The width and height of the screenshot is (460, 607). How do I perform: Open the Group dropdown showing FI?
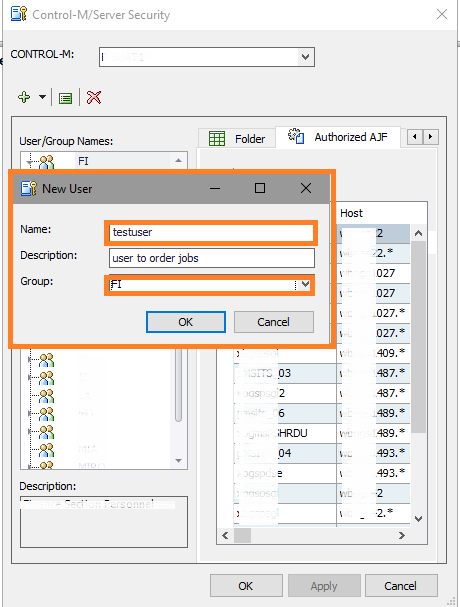305,285
